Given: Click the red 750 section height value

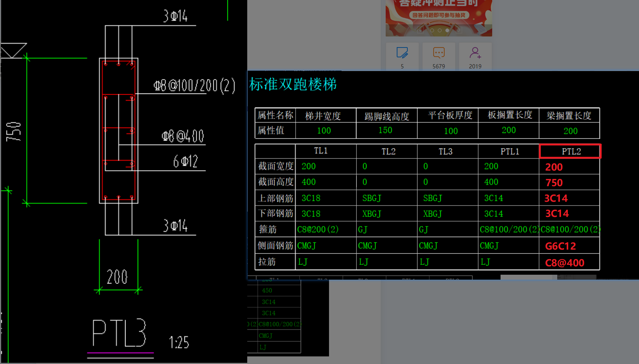Looking at the screenshot, I should [x=554, y=183].
